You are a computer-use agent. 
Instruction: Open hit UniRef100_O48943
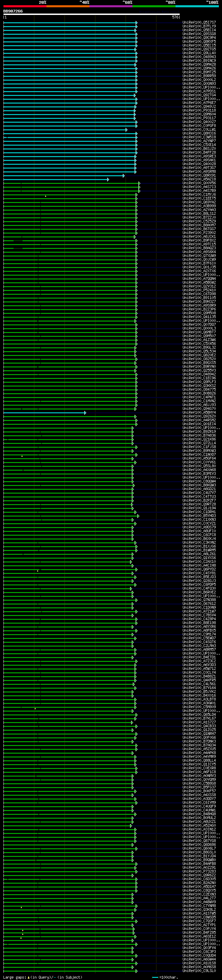[199, 57]
